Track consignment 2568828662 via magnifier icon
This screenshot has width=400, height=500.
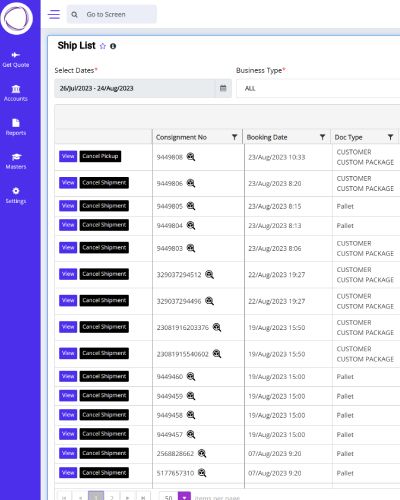(202, 453)
